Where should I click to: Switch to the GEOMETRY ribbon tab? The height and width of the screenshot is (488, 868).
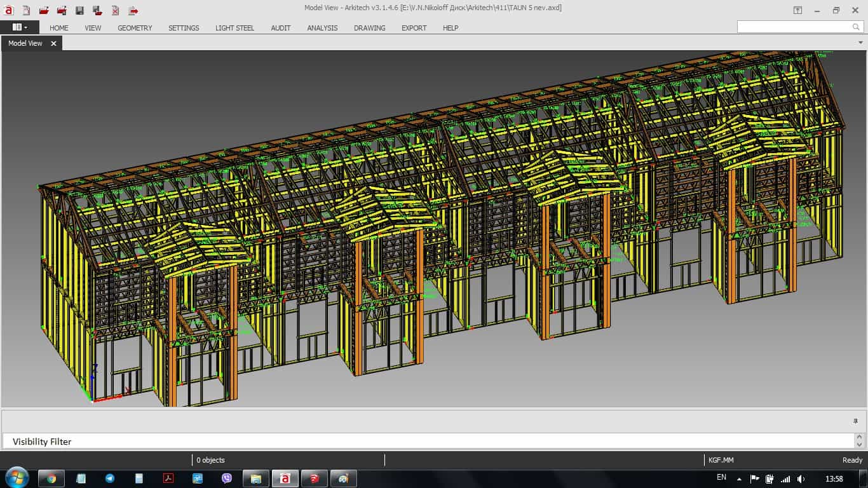(135, 28)
